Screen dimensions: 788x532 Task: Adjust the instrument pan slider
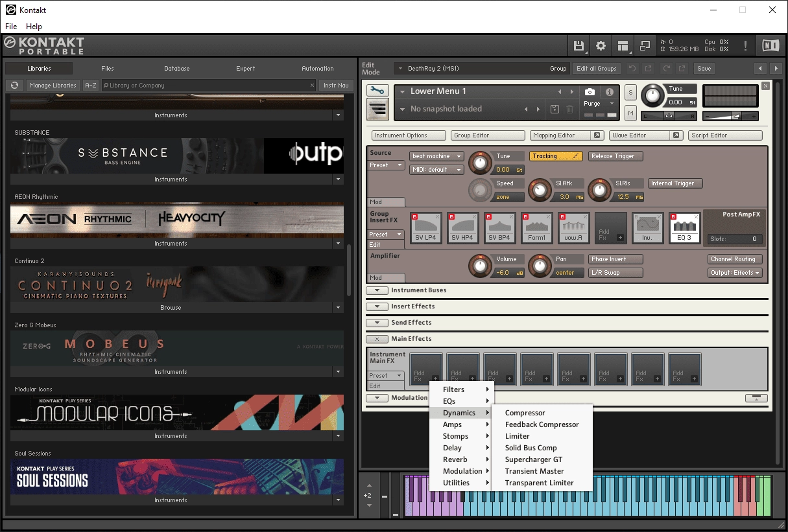(x=669, y=116)
